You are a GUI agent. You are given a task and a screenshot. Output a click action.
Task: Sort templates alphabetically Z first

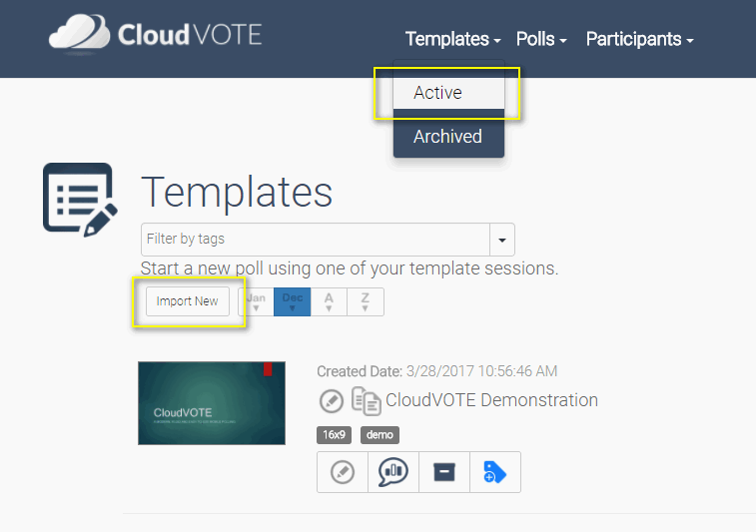[366, 301]
